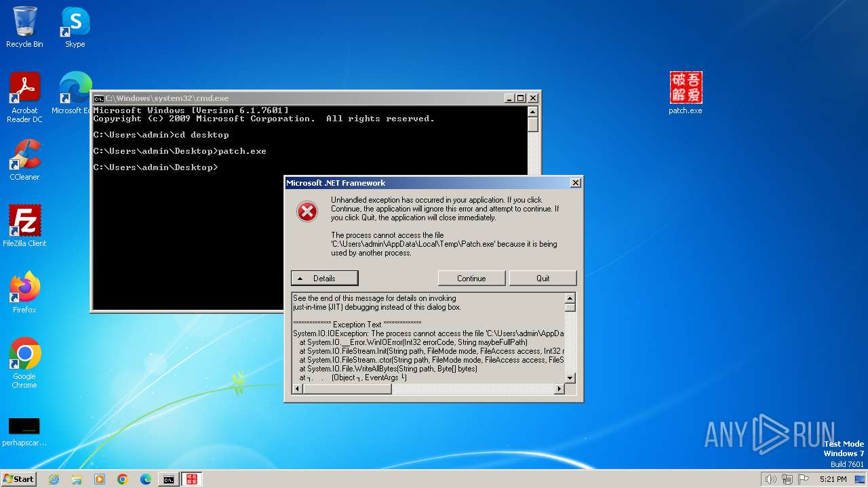Select the perhapscar desktop file icon

click(24, 432)
